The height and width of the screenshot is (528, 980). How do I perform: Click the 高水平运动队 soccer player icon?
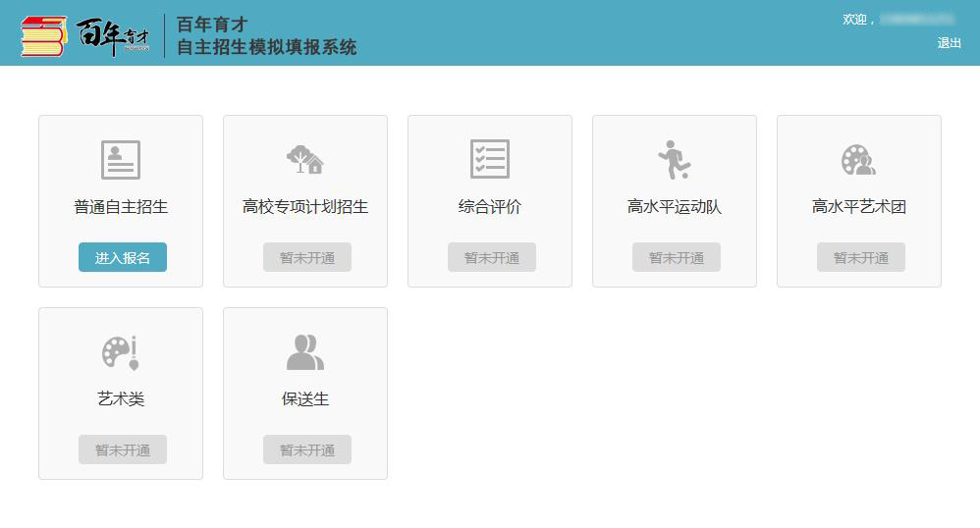tap(674, 160)
